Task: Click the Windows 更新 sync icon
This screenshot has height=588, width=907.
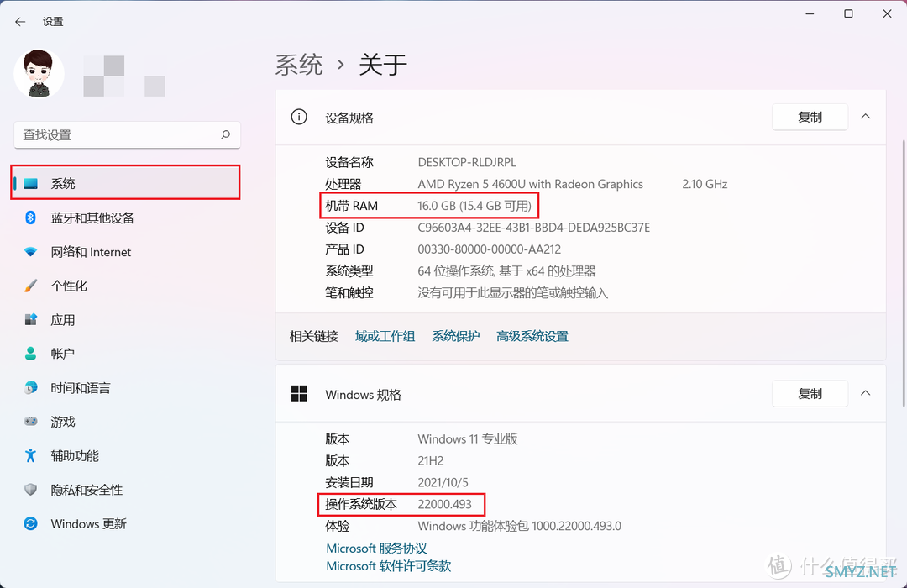Action: (31, 524)
